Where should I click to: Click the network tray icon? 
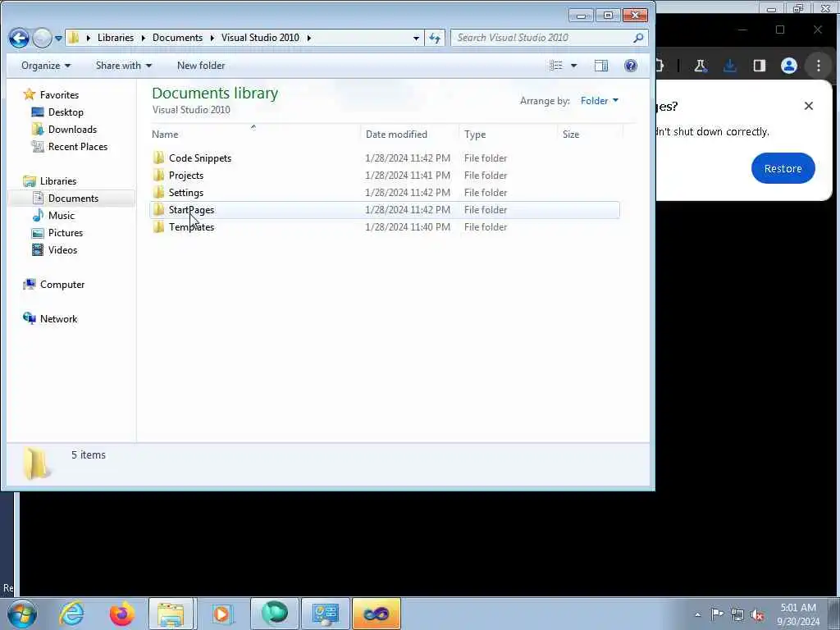[737, 614]
